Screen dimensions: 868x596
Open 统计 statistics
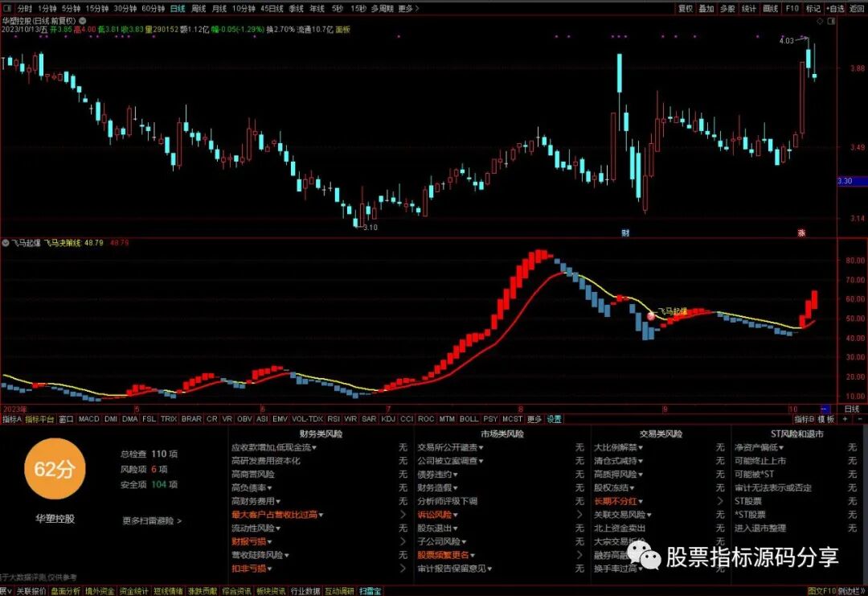749,9
